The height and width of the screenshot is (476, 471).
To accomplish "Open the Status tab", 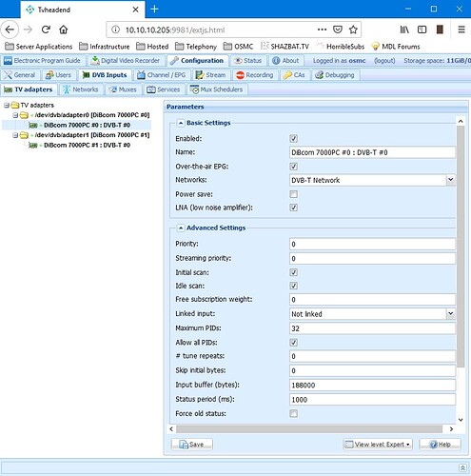I will 248,61.
